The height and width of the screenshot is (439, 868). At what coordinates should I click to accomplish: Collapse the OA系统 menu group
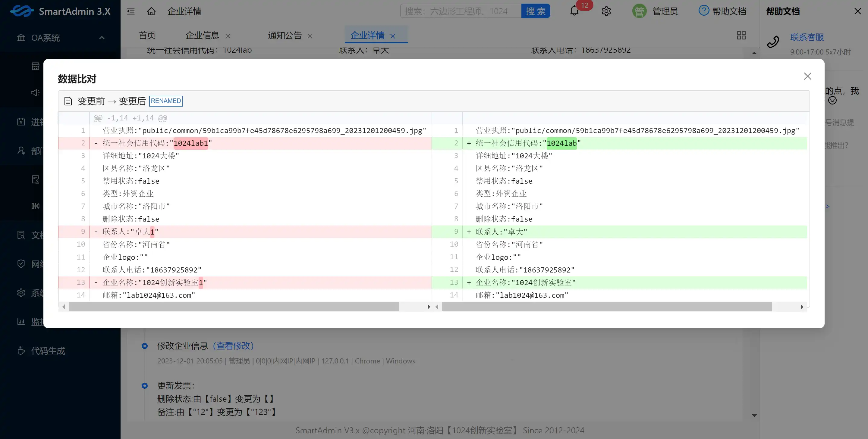pos(102,38)
